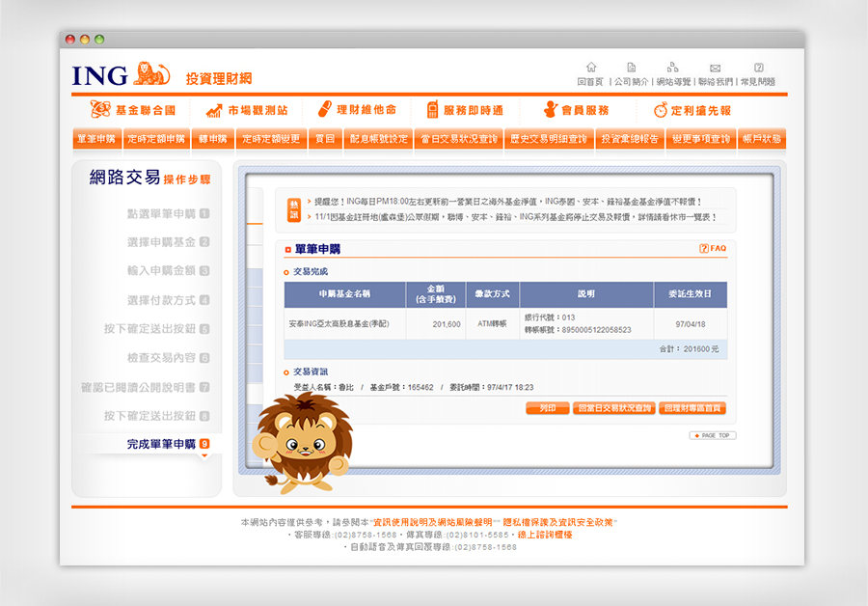Click the effective date 97/04/18

[x=691, y=324]
